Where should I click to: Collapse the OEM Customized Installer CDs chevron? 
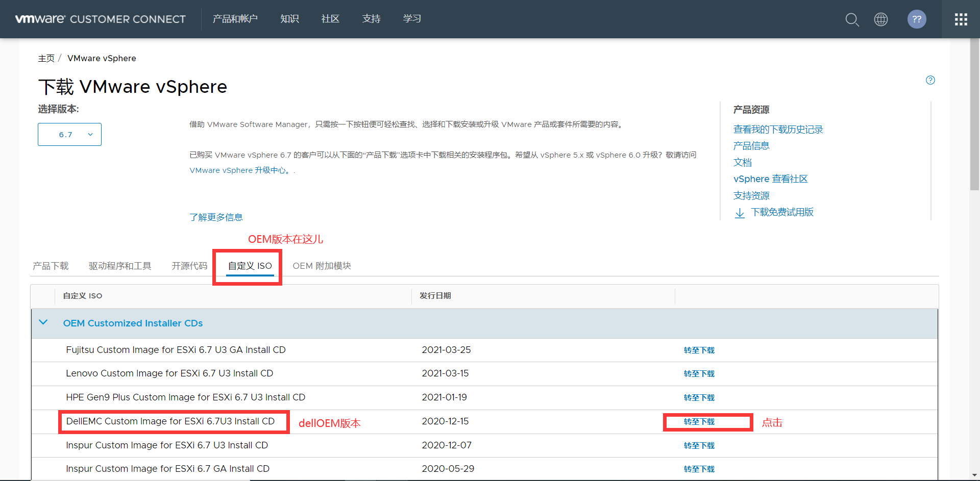coord(43,322)
